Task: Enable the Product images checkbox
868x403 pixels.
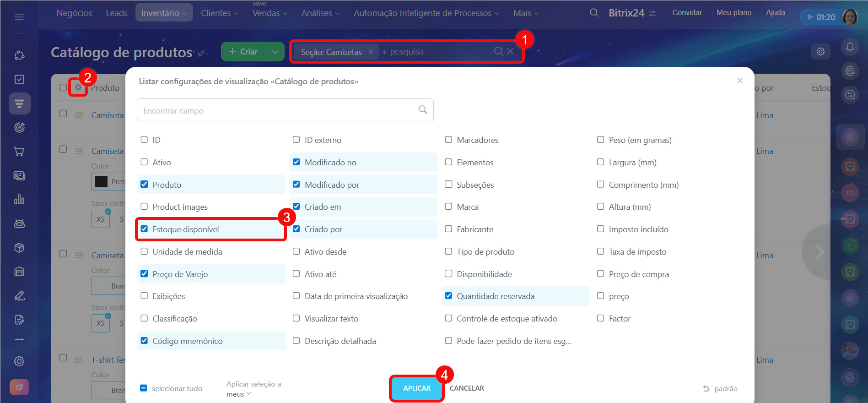Action: [x=145, y=207]
